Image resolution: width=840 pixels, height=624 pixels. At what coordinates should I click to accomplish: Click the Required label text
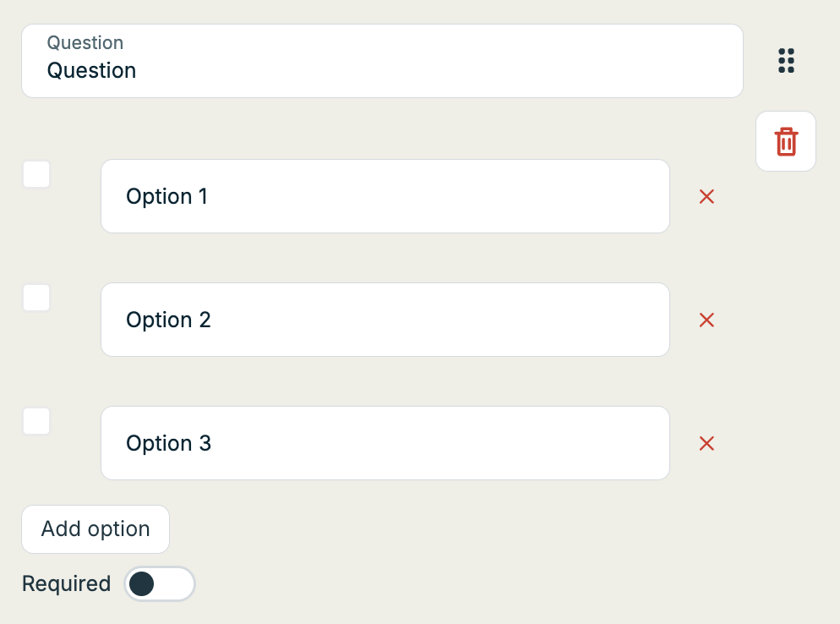point(66,584)
